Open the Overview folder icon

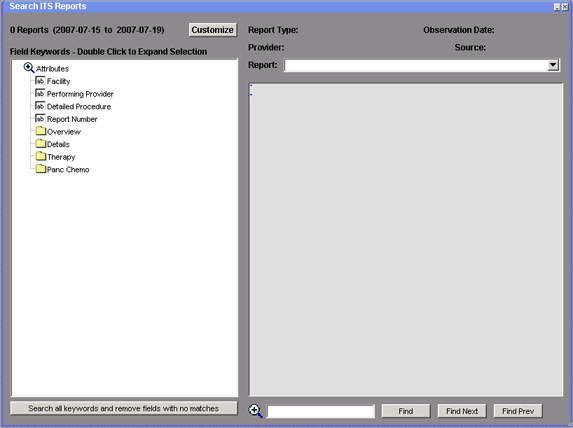click(x=41, y=131)
